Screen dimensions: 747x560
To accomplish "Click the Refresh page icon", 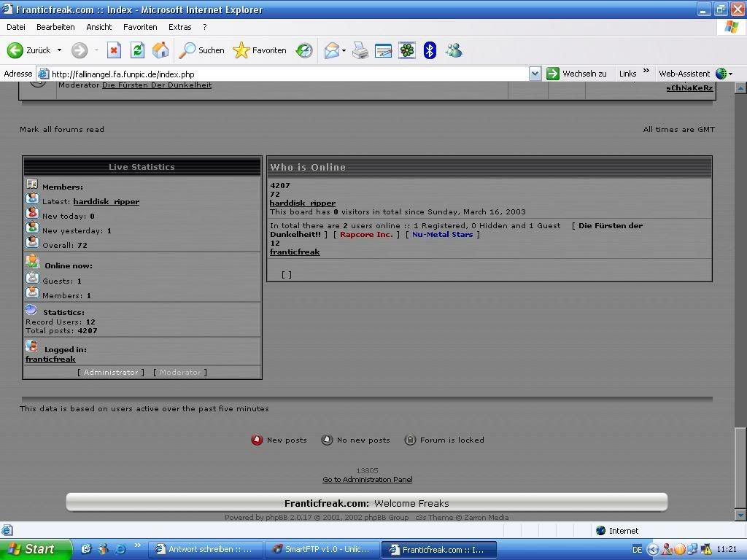I will pyautogui.click(x=137, y=50).
